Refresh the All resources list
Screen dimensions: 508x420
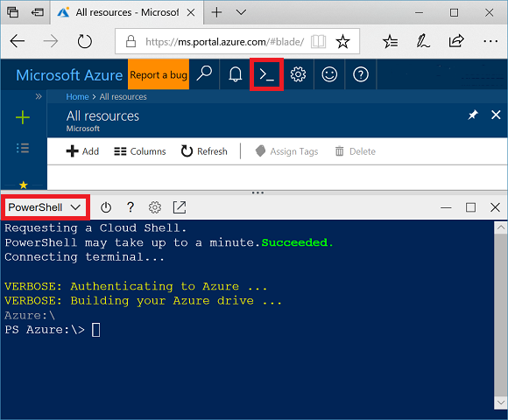click(204, 151)
